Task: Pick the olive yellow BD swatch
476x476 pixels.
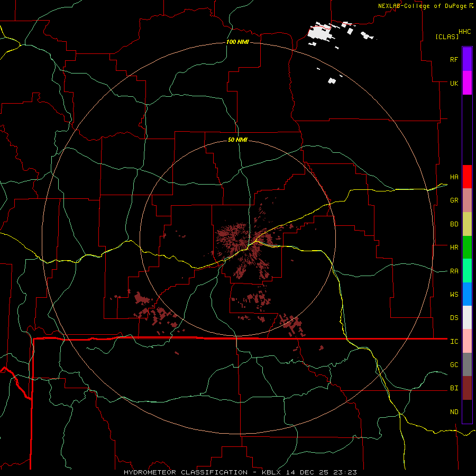Action: click(x=467, y=224)
